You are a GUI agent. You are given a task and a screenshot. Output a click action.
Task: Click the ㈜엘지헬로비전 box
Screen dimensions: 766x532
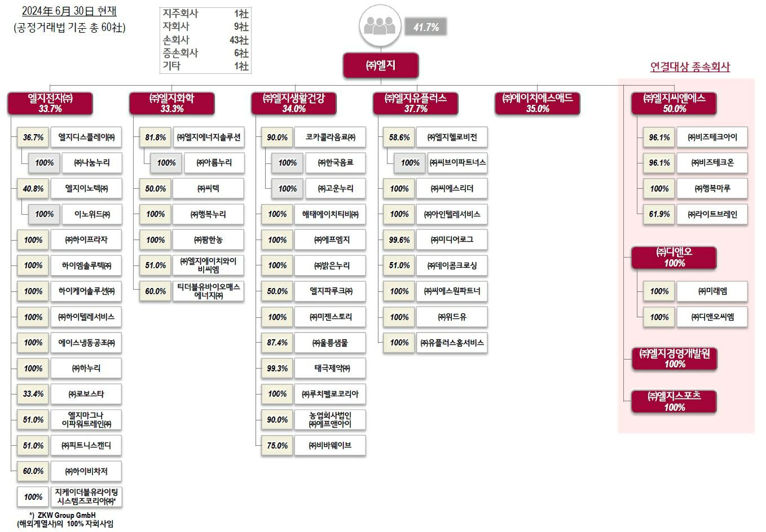click(x=452, y=138)
